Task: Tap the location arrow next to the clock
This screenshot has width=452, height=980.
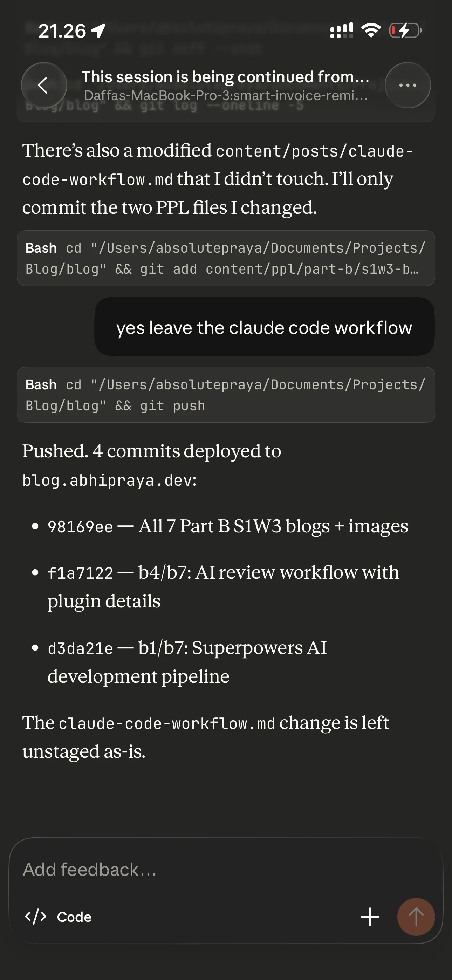Action: pos(98,30)
